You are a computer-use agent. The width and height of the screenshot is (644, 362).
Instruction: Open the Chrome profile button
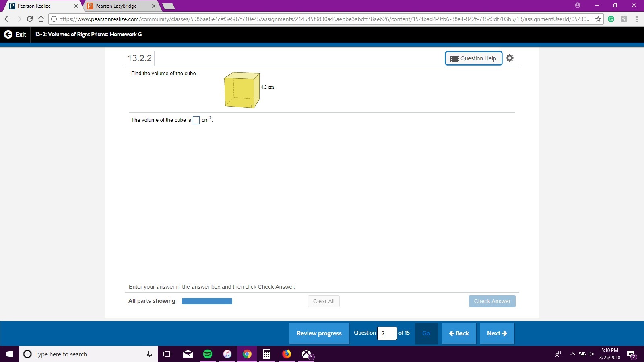click(x=578, y=5)
